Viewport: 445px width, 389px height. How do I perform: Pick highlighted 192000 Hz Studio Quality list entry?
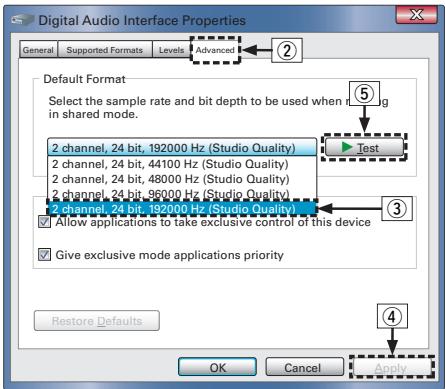[182, 209]
